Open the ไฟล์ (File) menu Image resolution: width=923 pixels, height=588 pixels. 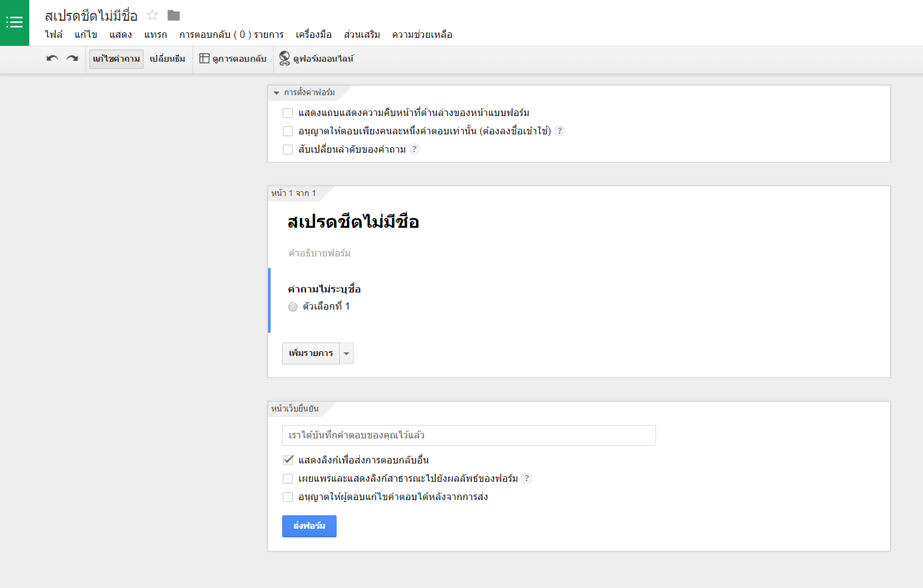(x=54, y=35)
